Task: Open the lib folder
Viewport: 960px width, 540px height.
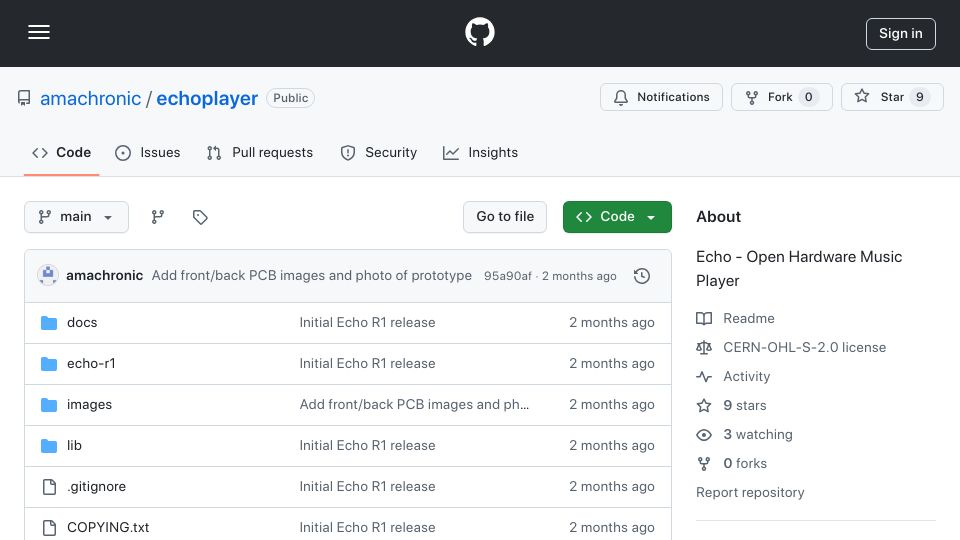Action: pos(74,446)
